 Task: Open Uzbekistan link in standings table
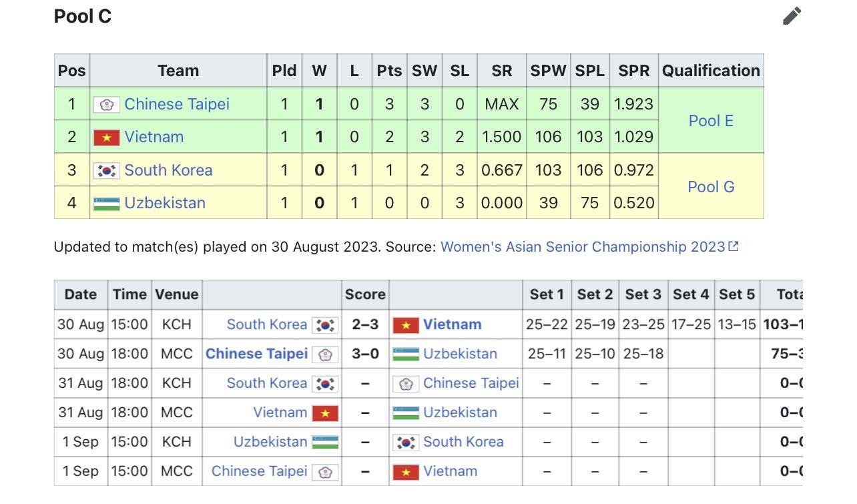click(165, 203)
